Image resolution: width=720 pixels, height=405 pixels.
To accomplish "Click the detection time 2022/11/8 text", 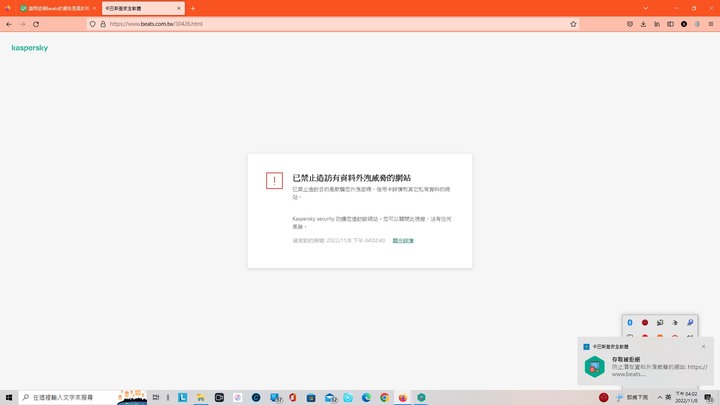I will [339, 241].
